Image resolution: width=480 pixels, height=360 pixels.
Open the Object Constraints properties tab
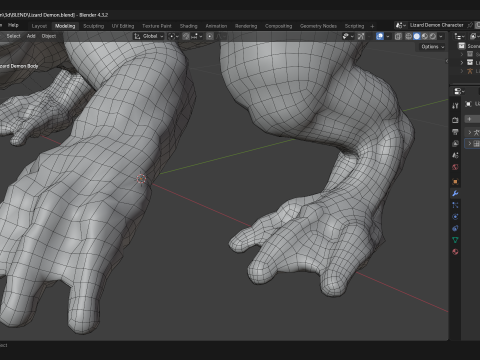pos(455,228)
